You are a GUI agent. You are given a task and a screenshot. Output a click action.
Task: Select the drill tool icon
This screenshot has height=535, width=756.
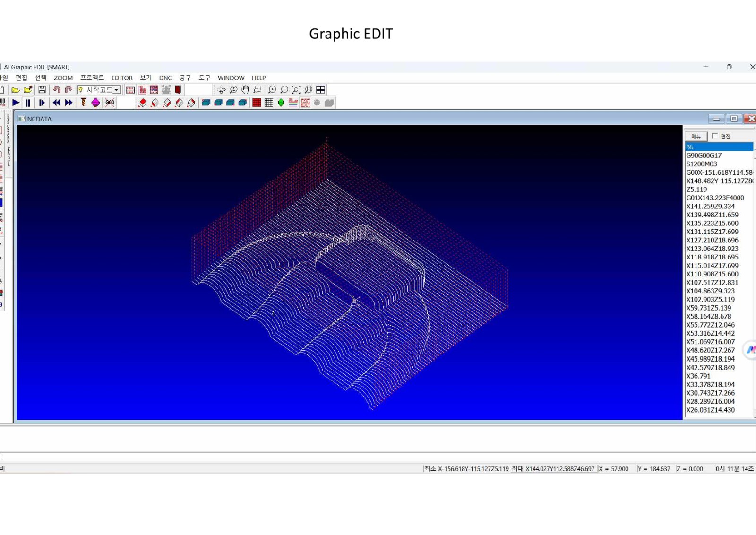click(83, 103)
